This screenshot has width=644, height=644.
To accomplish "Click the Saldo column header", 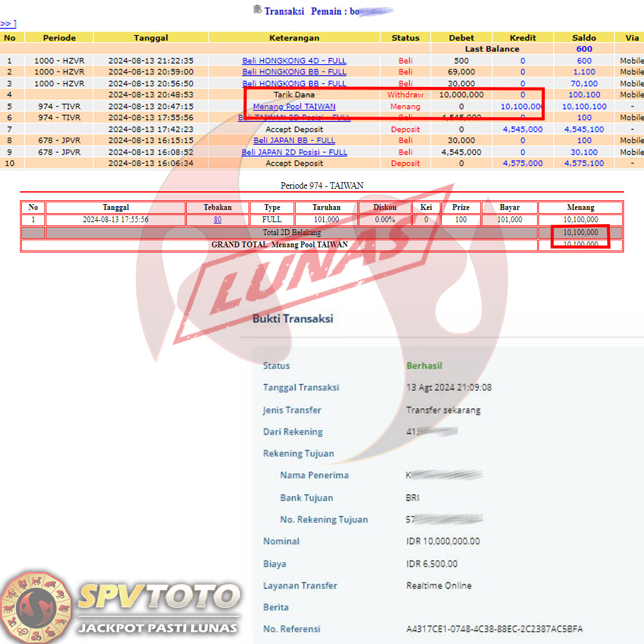I will point(584,37).
